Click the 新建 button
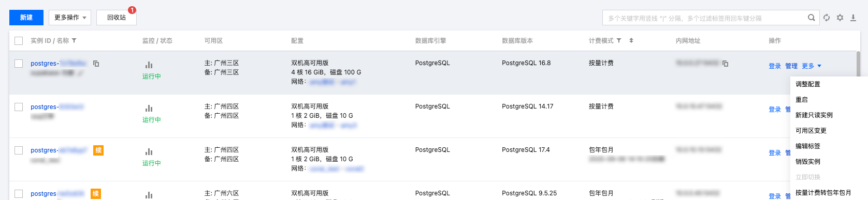 [x=26, y=18]
